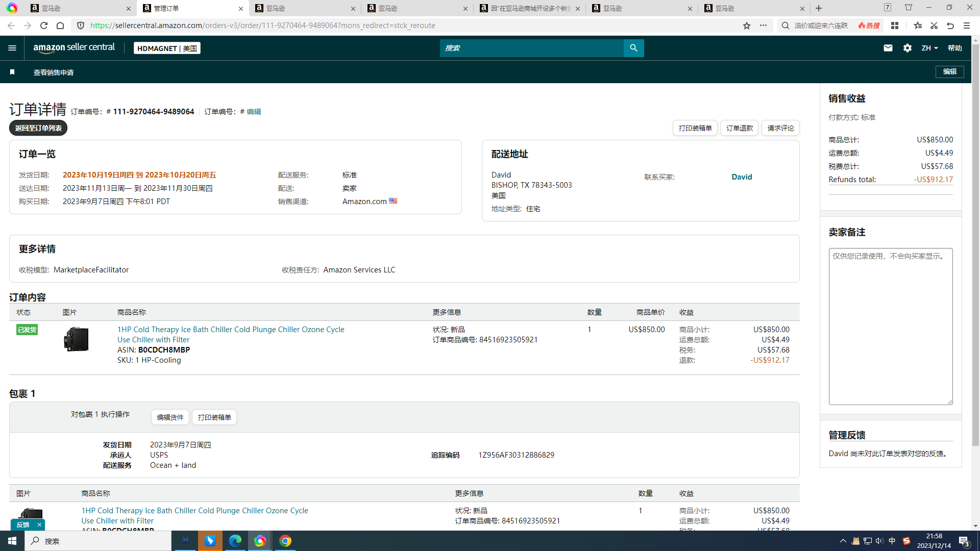
Task: Open the 1HP Cold Therapy product link in 订单内容
Action: pos(231,335)
